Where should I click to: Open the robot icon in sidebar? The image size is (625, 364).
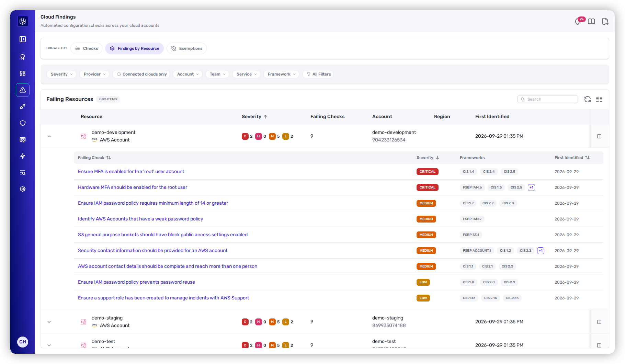(x=23, y=57)
